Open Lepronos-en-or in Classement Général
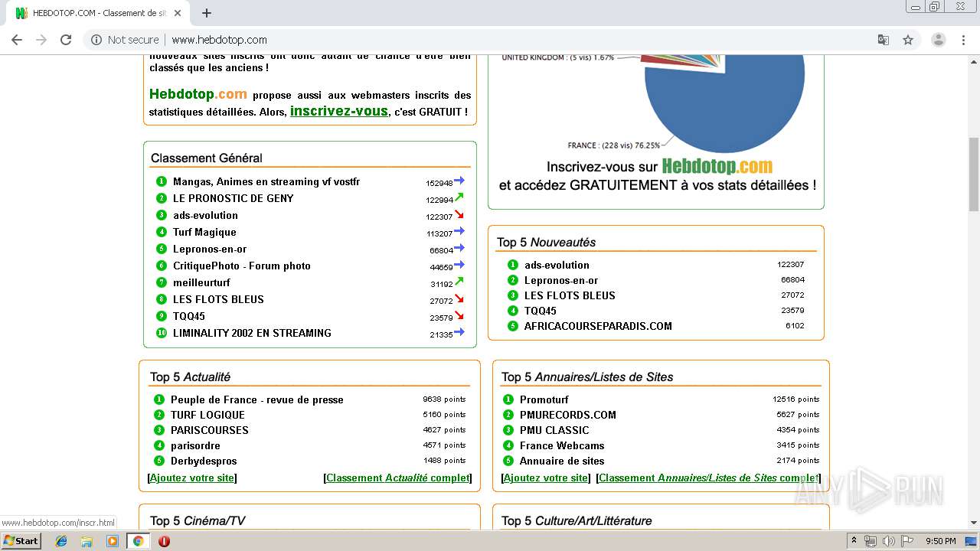The width and height of the screenshot is (980, 551). click(210, 249)
